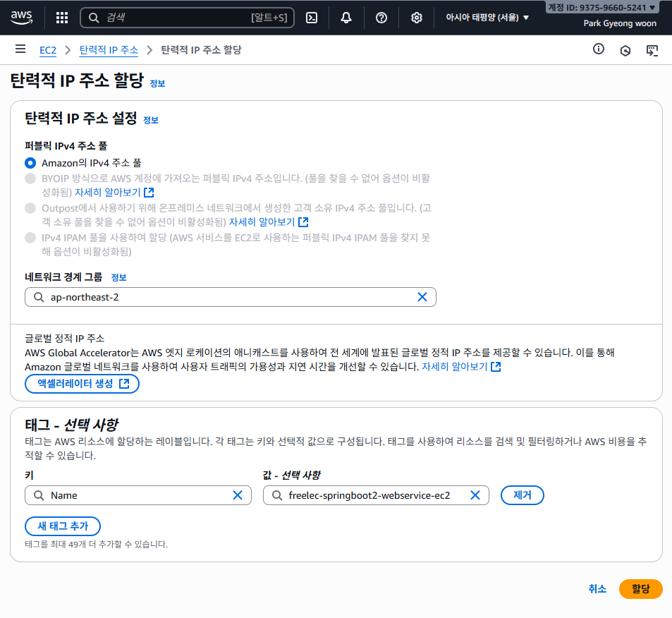
Task: Click the 새 태그 추가 button
Action: click(63, 526)
